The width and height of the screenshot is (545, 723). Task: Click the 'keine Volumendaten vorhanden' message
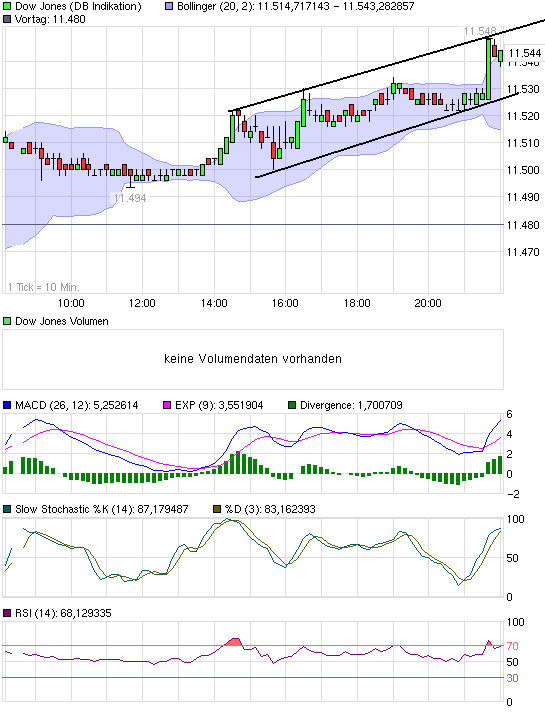pos(253,359)
